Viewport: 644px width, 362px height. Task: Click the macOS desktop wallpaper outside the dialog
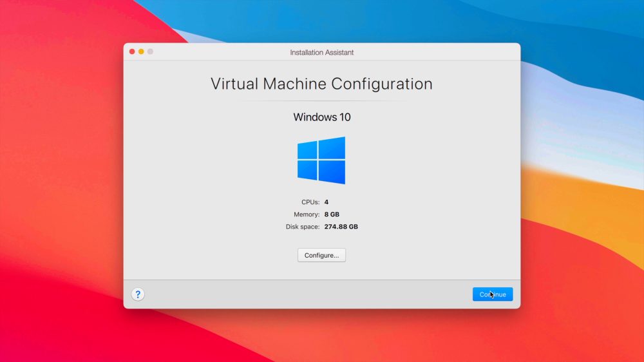pyautogui.click(x=64, y=193)
